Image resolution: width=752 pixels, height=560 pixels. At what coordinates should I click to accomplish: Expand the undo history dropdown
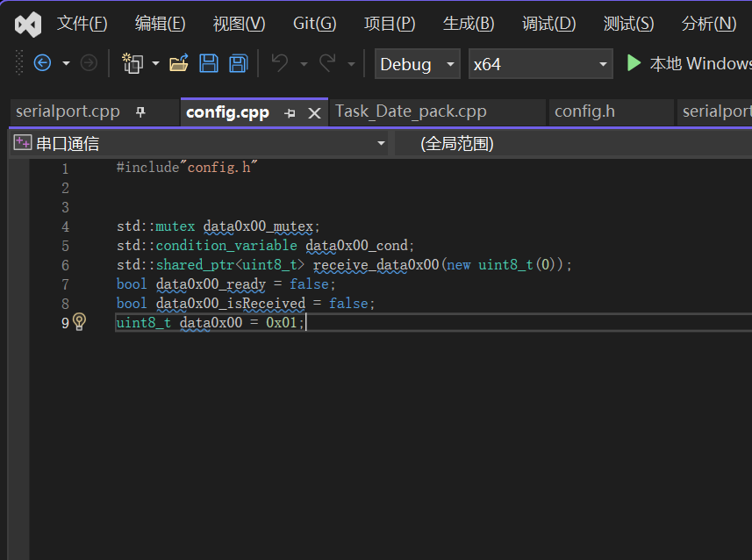pyautogui.click(x=304, y=64)
